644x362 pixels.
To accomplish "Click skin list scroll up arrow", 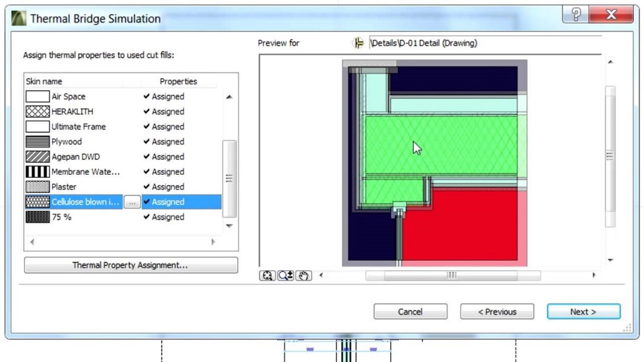I will point(229,97).
